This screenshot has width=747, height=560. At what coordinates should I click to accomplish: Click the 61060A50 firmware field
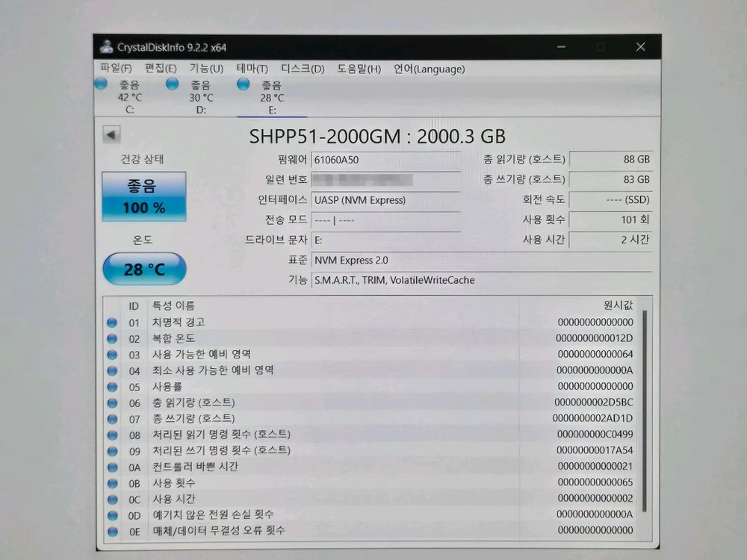click(386, 160)
